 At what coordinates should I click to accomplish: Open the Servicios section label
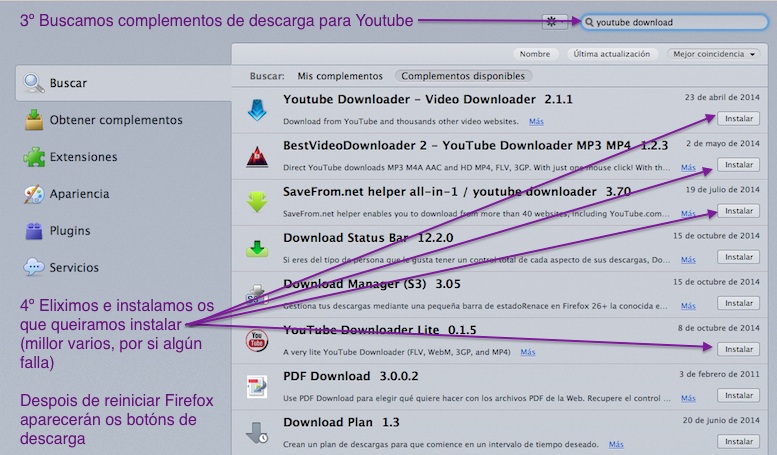74,268
